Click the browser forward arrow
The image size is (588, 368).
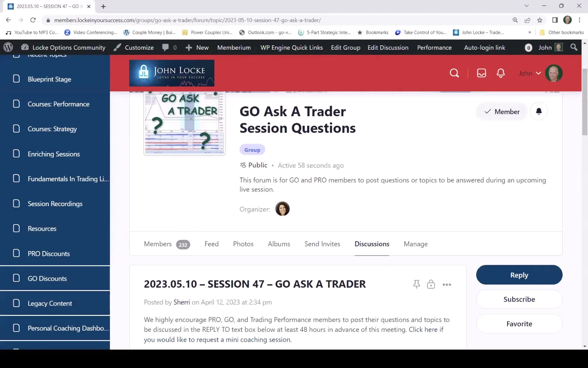coord(21,20)
